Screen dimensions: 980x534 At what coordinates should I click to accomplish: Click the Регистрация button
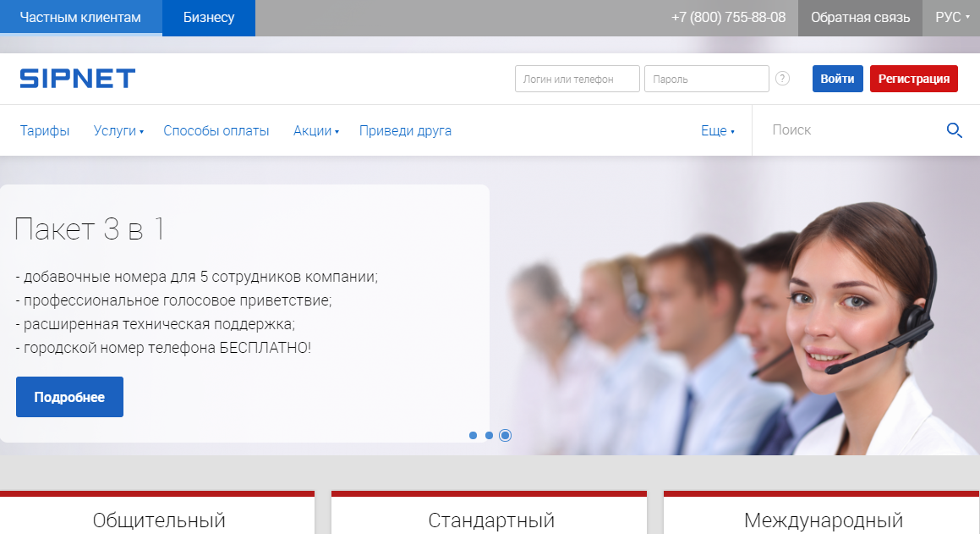pos(913,78)
